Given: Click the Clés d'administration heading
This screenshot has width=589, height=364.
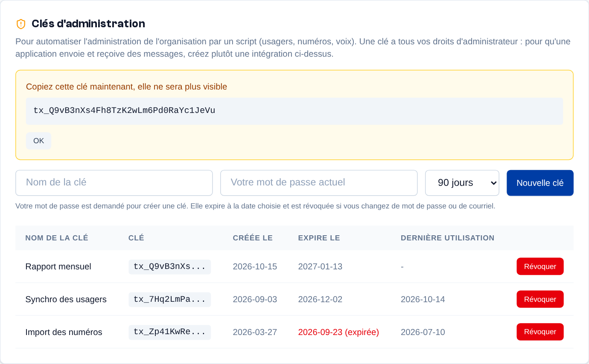Looking at the screenshot, I should point(88,24).
